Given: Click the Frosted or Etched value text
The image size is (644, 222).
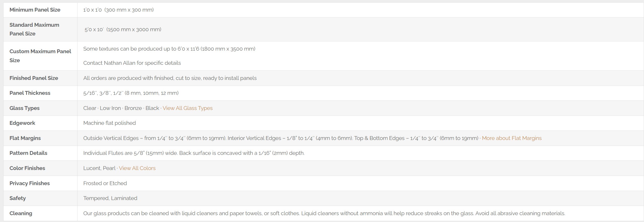Looking at the screenshot, I should (x=105, y=183).
